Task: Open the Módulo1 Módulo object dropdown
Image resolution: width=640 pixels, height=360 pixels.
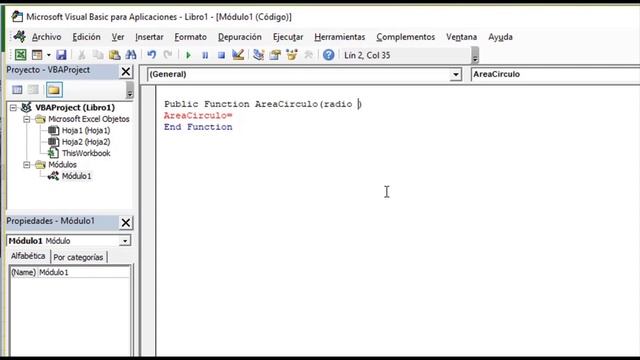Action: point(124,241)
